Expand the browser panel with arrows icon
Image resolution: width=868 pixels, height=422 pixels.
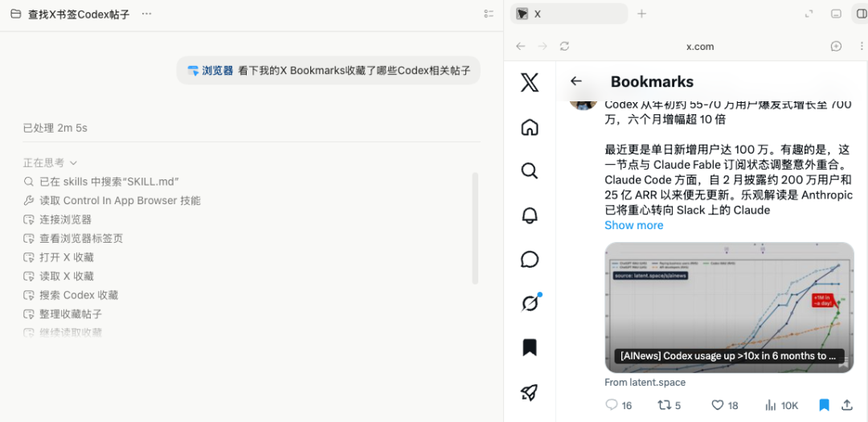tap(809, 14)
